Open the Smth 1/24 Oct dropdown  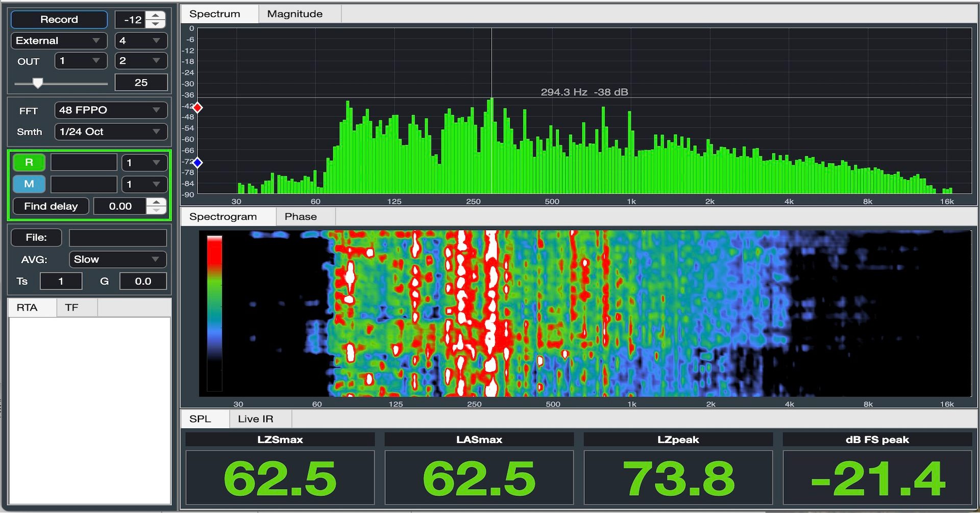pyautogui.click(x=111, y=132)
